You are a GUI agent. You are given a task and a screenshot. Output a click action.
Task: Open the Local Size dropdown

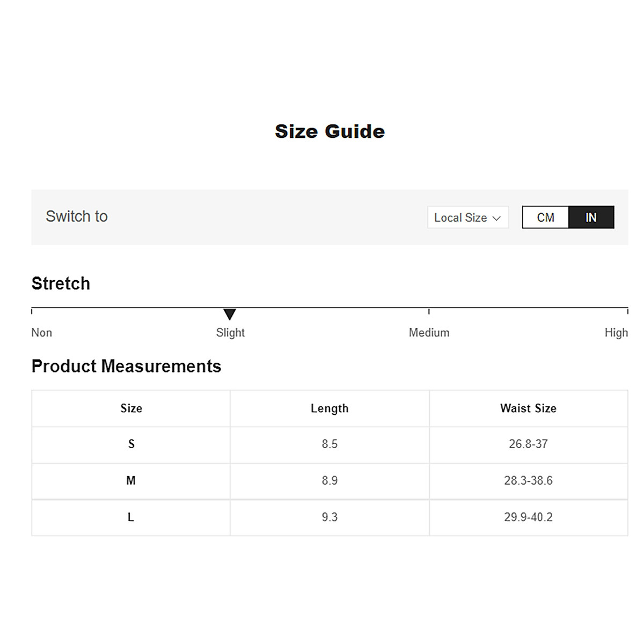(x=467, y=217)
